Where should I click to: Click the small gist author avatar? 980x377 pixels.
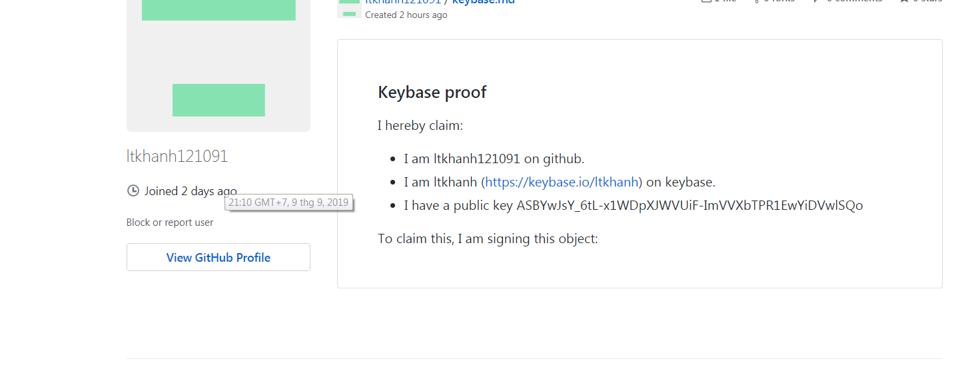349,8
